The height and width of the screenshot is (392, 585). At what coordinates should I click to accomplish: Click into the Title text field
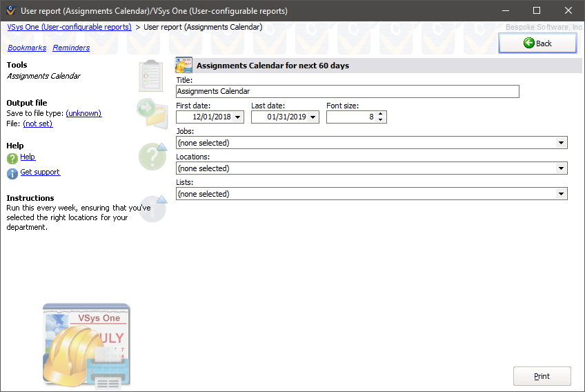pyautogui.click(x=347, y=91)
